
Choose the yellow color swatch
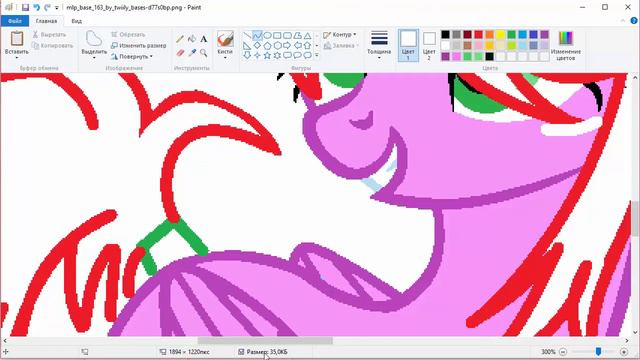pos(500,35)
